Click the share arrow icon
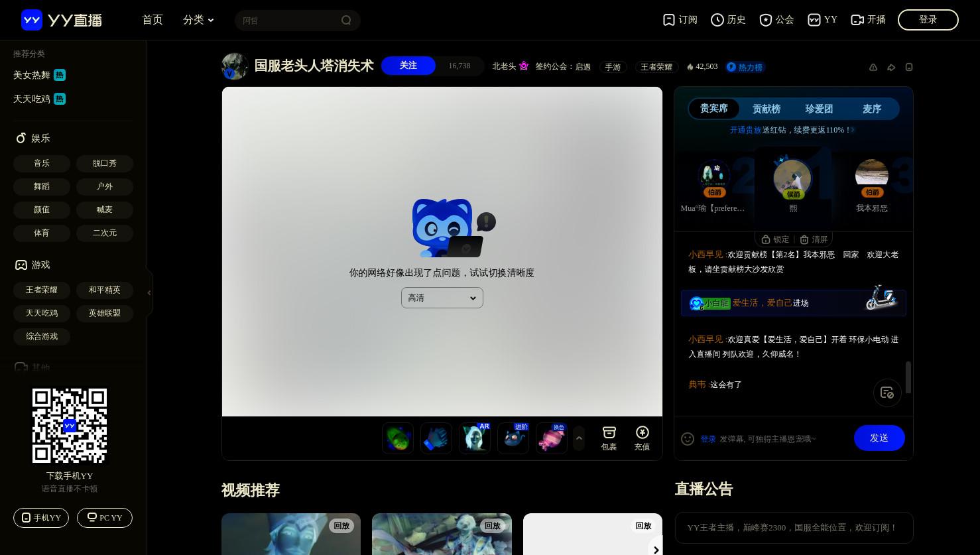This screenshot has height=555, width=980. click(x=891, y=67)
